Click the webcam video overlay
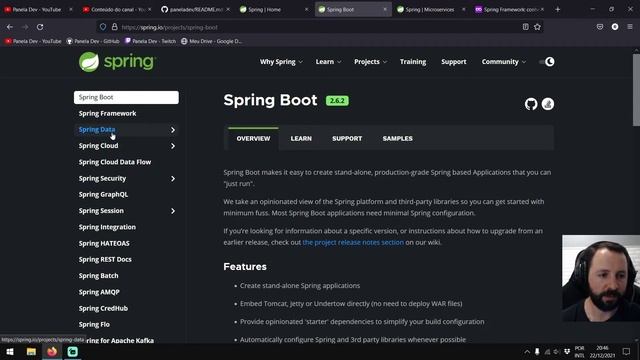Viewport: 640px width, 360px height. [x=601, y=278]
